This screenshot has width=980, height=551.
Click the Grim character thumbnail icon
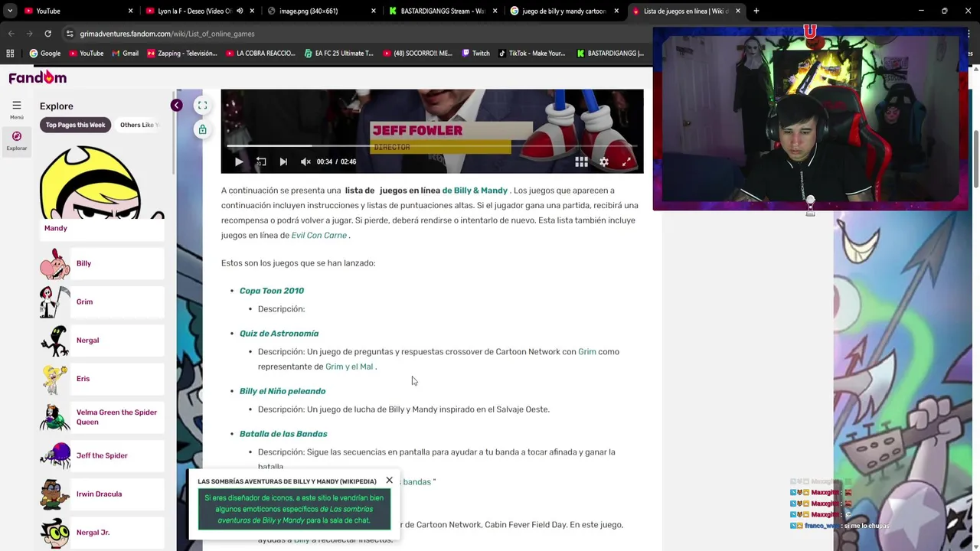click(55, 302)
